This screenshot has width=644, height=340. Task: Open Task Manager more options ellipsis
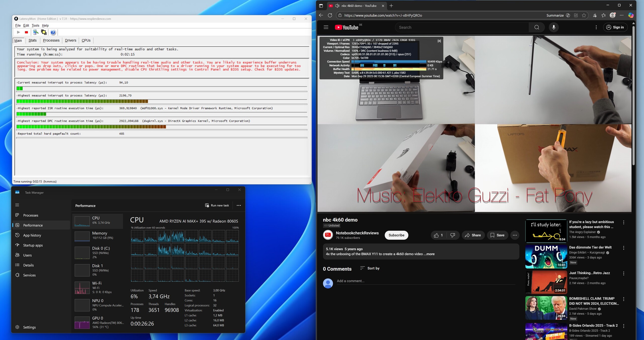239,206
